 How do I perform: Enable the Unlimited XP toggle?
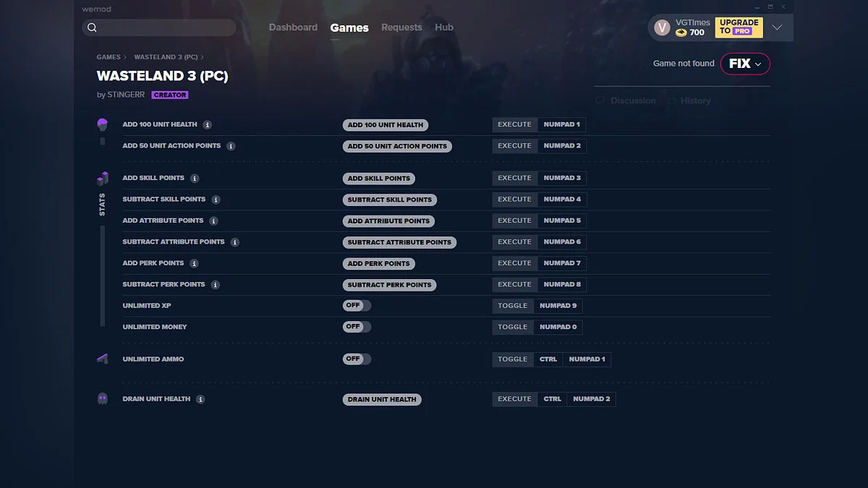click(357, 305)
